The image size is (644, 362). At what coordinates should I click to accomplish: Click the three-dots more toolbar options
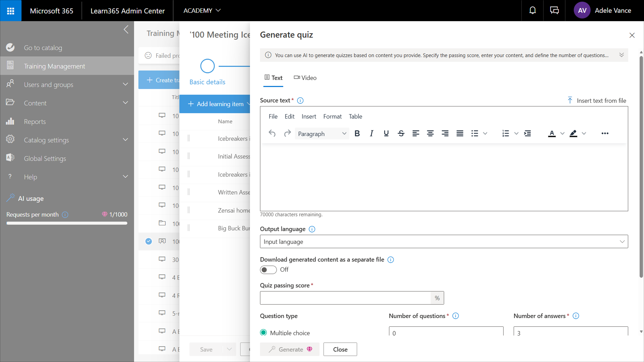pos(605,134)
